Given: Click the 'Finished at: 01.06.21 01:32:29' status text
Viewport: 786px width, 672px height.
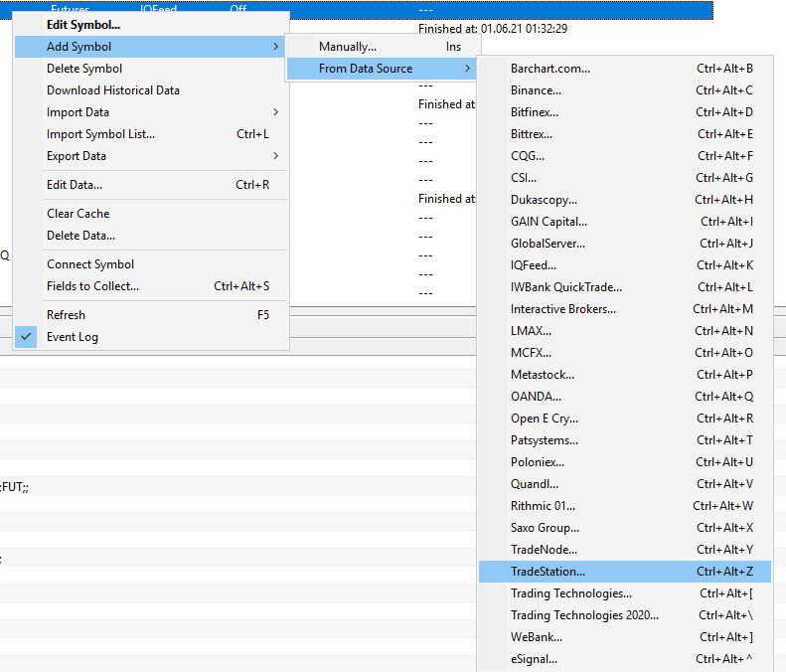Looking at the screenshot, I should 493,29.
